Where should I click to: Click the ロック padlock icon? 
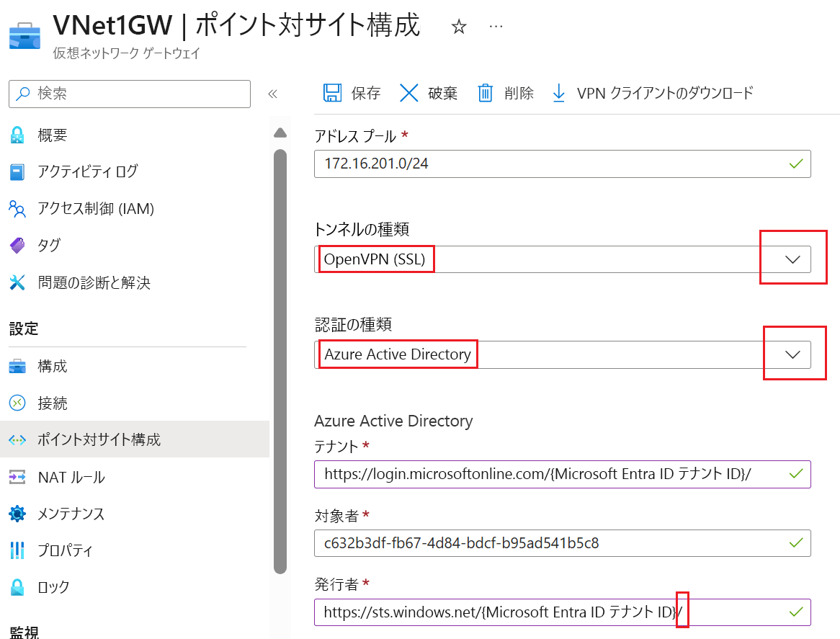[17, 587]
